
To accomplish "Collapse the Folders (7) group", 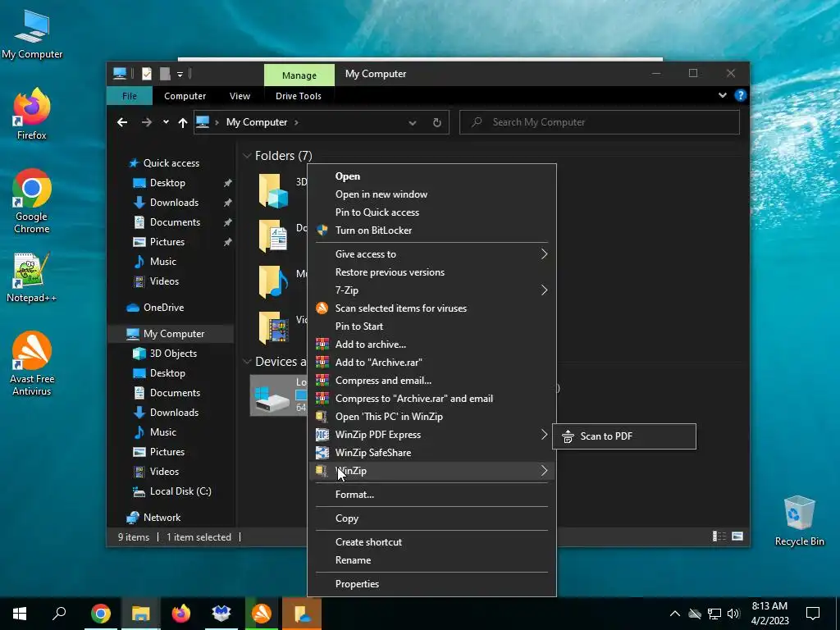I will coord(247,156).
